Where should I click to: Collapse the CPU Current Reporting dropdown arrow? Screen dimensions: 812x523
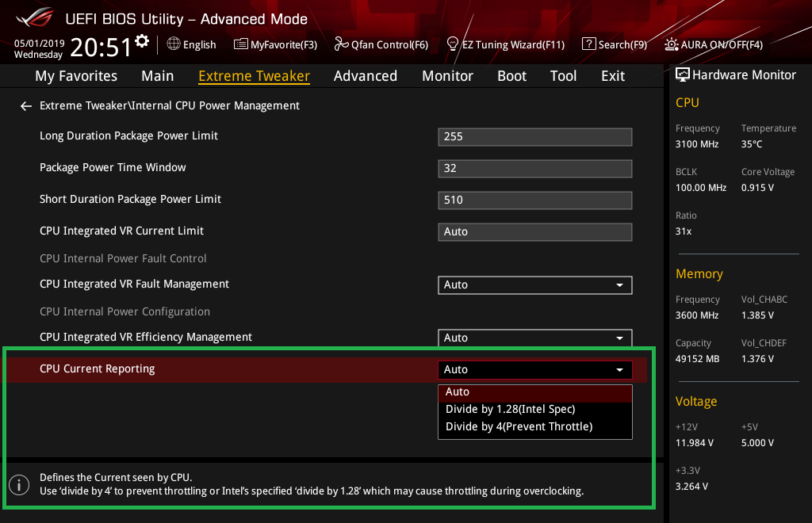(619, 370)
